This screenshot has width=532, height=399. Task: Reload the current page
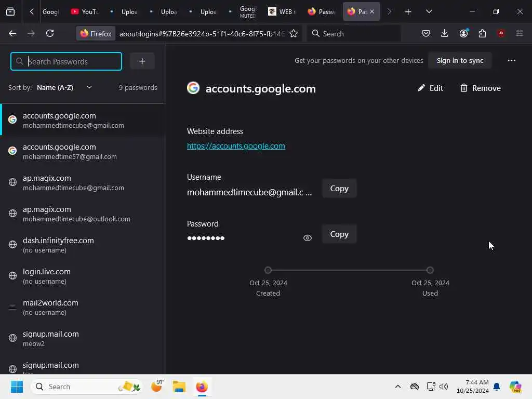tap(50, 33)
